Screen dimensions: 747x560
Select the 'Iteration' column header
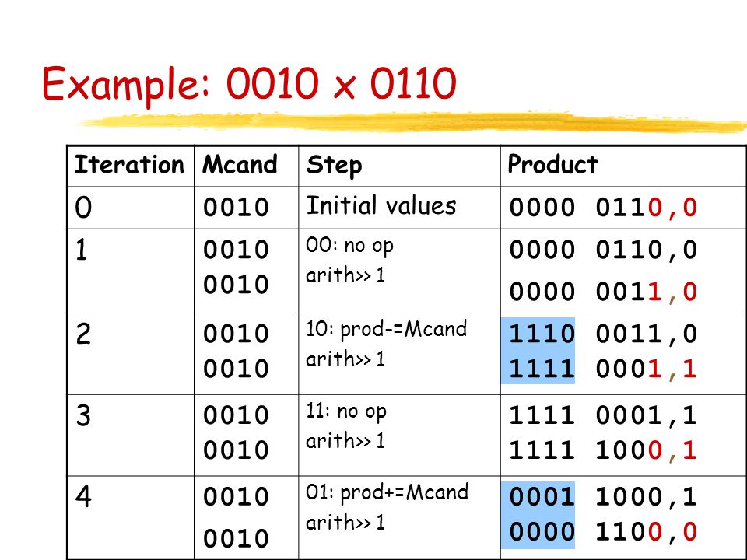[131, 166]
